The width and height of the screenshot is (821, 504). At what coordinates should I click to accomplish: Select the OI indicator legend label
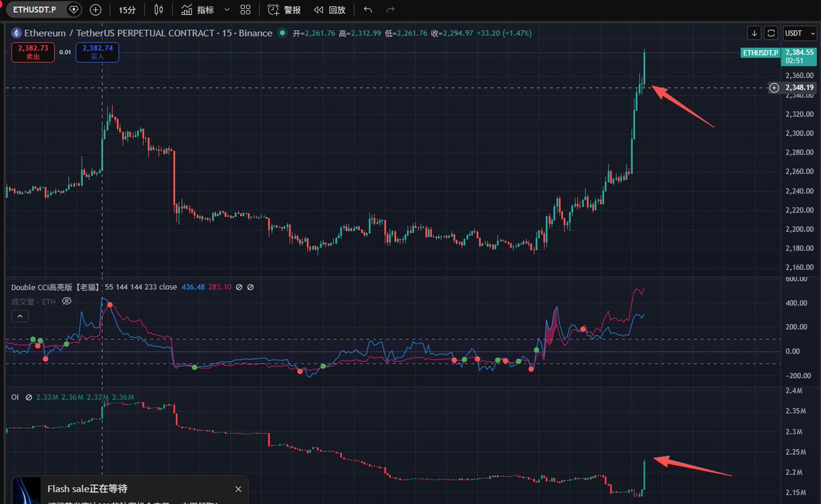[x=15, y=397]
